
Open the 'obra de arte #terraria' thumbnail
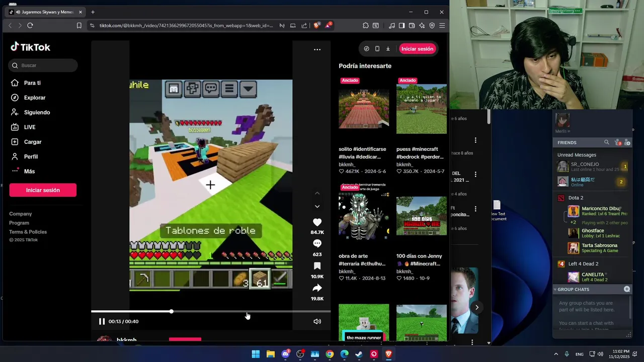(364, 216)
